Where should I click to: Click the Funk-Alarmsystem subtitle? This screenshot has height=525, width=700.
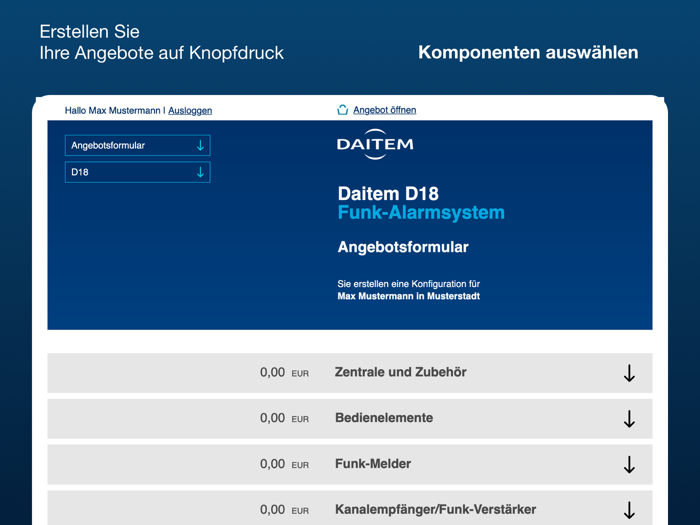[421, 212]
